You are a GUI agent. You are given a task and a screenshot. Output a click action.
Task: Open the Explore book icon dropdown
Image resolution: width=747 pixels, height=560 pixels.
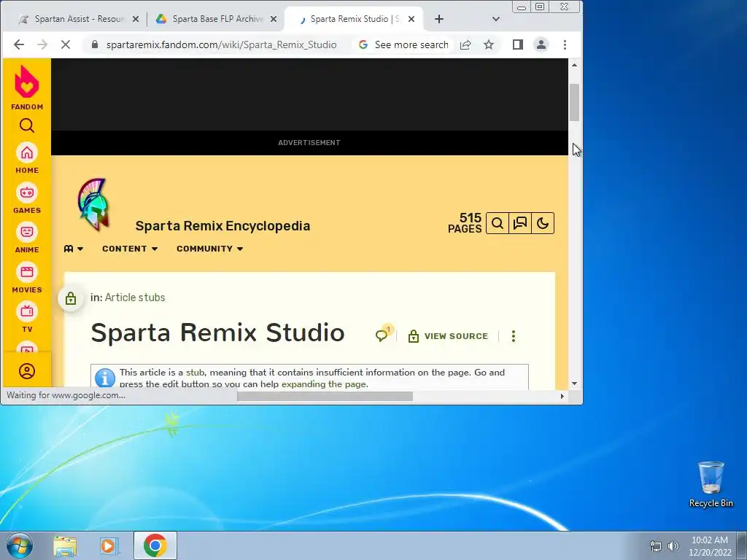point(74,249)
